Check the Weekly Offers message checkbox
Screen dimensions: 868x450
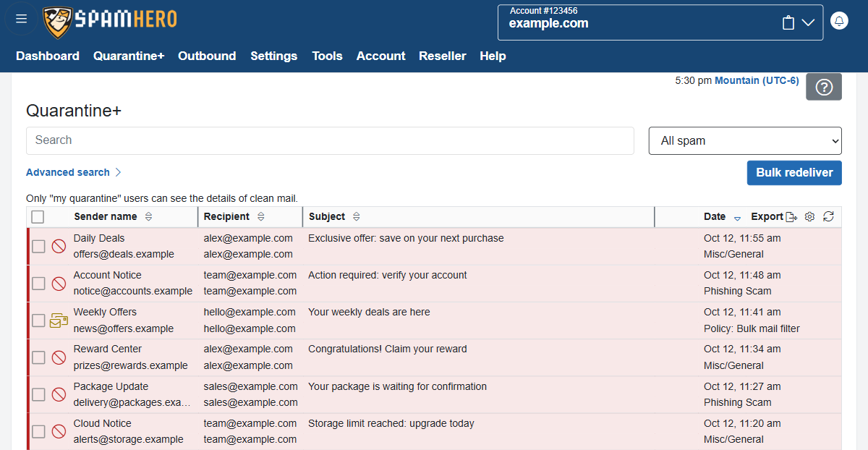point(38,320)
